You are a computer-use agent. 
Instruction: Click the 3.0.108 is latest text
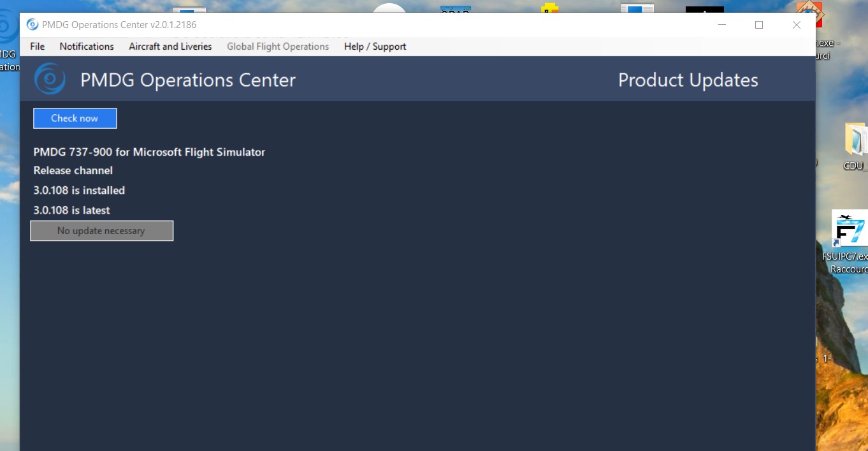click(72, 210)
